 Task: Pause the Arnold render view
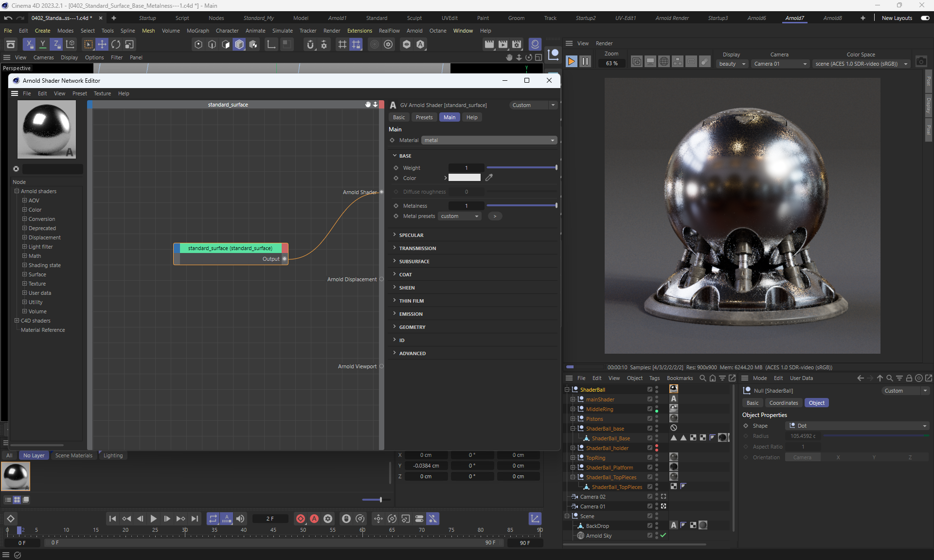point(585,61)
